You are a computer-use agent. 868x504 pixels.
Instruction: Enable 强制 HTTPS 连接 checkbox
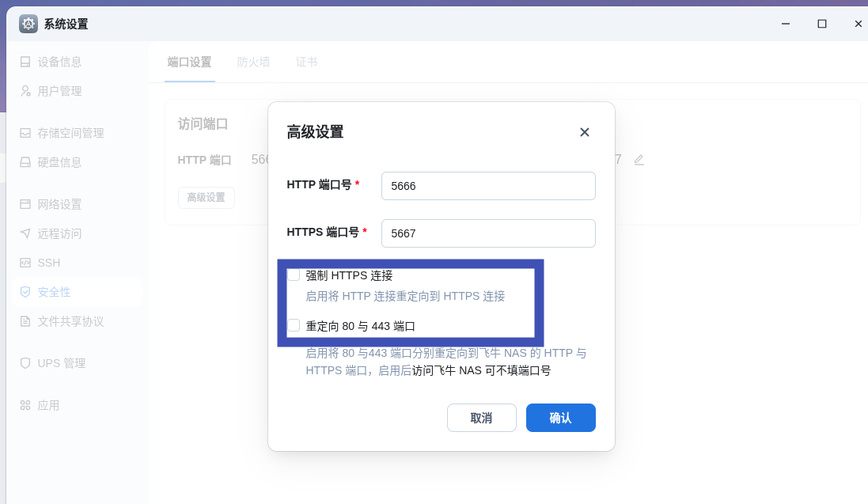[294, 275]
